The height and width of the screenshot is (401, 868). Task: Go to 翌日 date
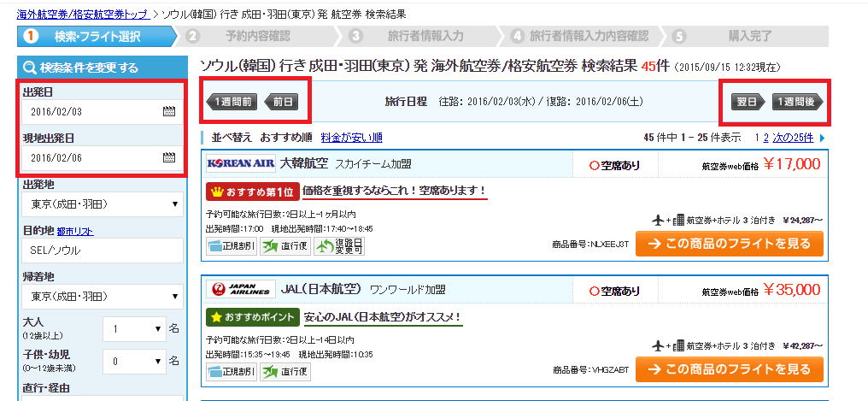point(748,102)
